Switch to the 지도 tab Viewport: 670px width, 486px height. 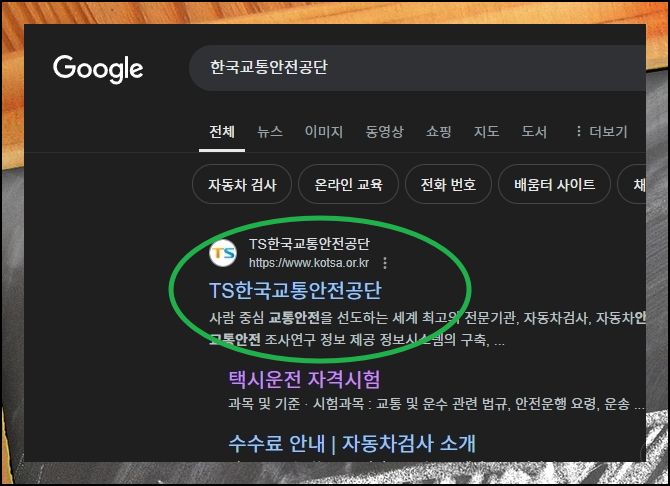(486, 132)
